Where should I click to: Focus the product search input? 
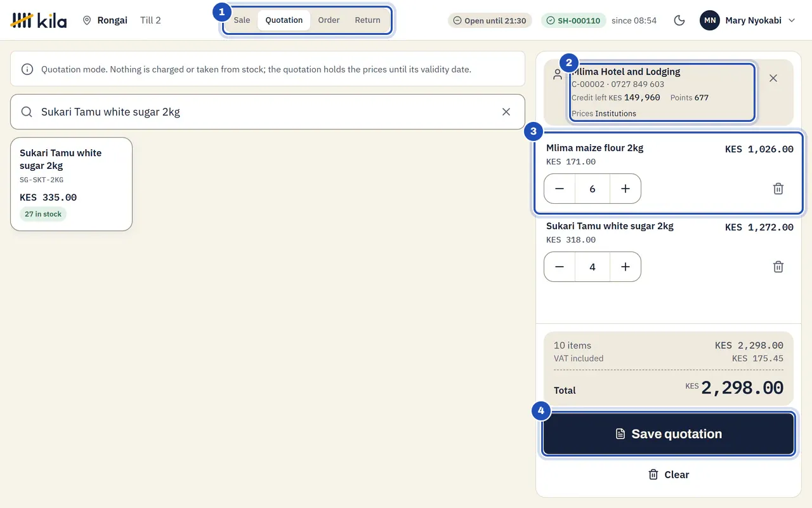click(268, 112)
